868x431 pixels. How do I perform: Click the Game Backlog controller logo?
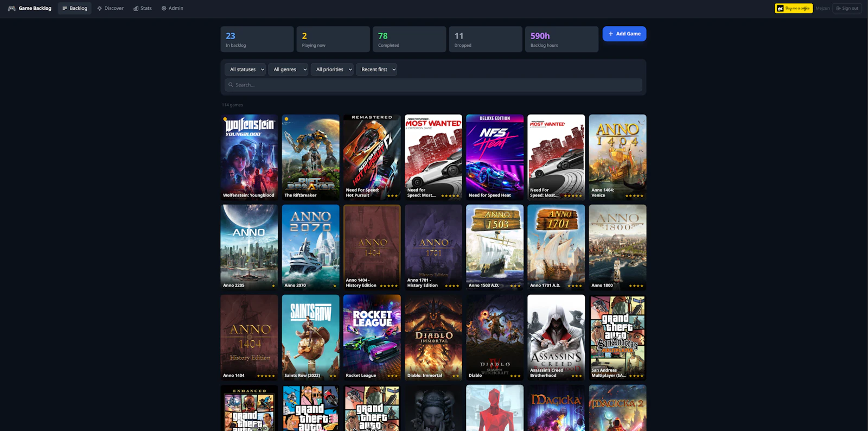[11, 8]
